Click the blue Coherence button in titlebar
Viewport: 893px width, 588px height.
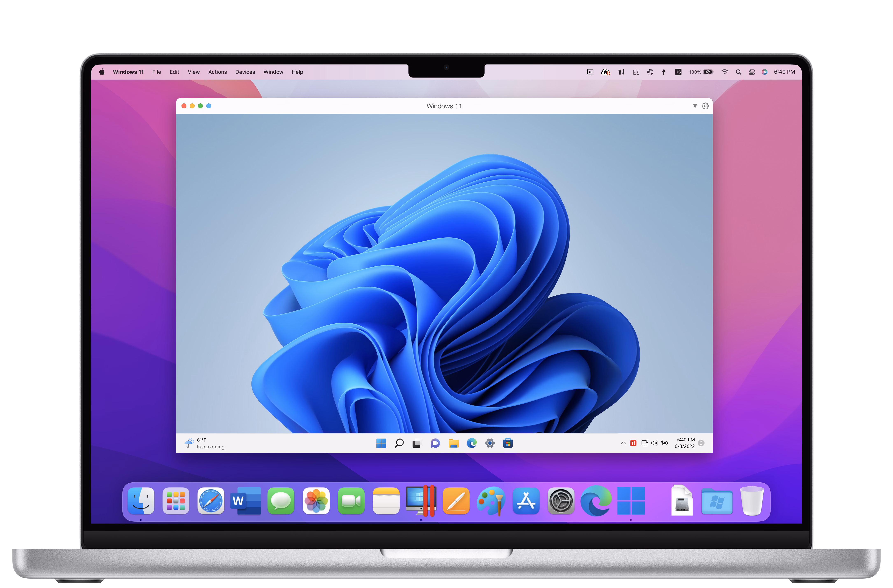click(209, 106)
